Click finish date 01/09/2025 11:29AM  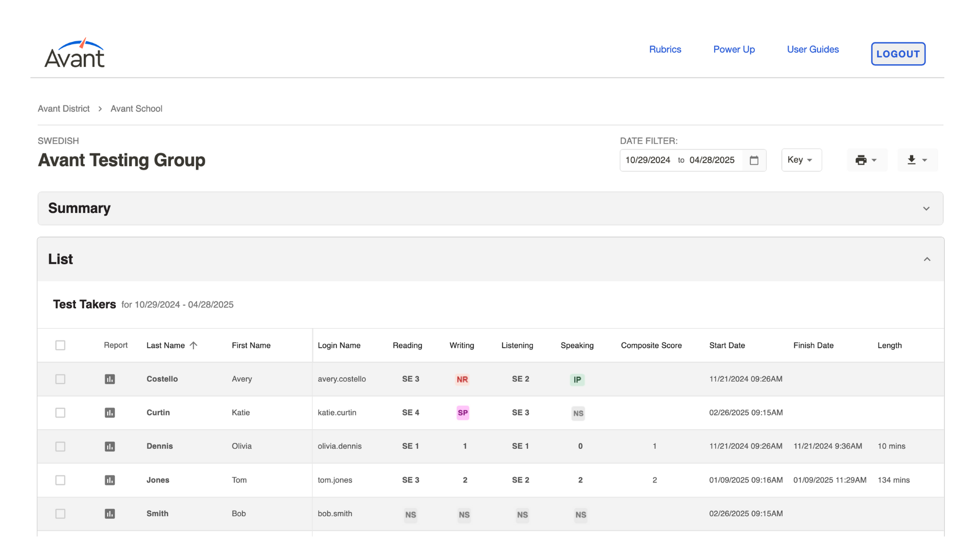(x=830, y=480)
